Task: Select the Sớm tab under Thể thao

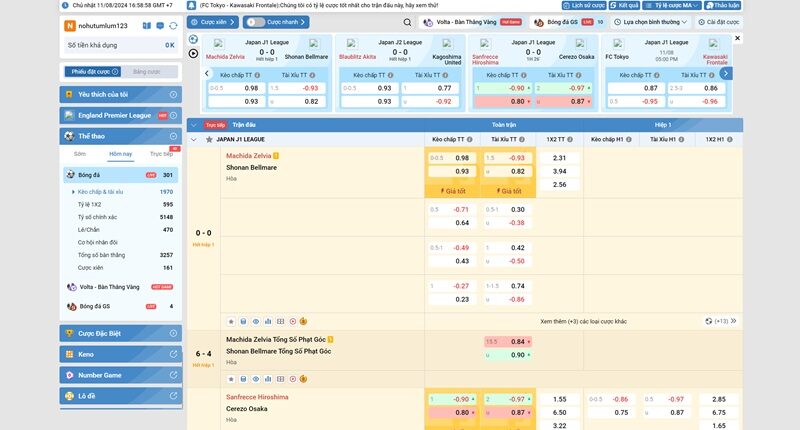Action: click(80, 154)
